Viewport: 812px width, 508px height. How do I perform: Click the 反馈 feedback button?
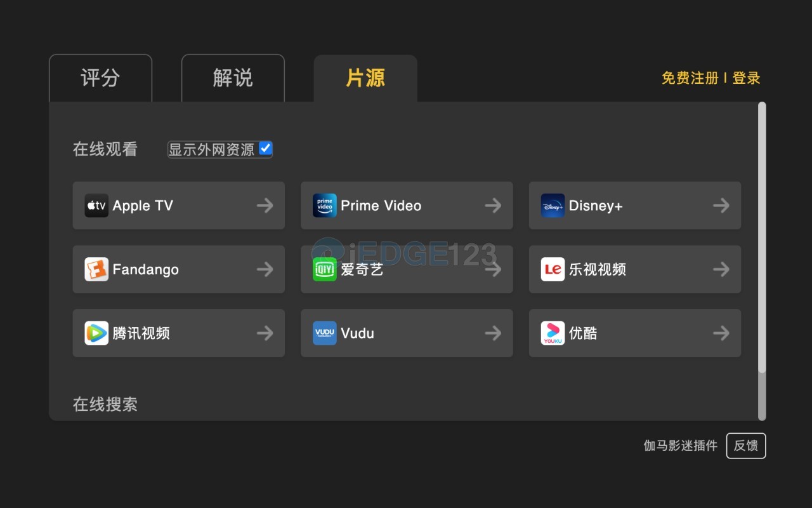click(x=746, y=446)
